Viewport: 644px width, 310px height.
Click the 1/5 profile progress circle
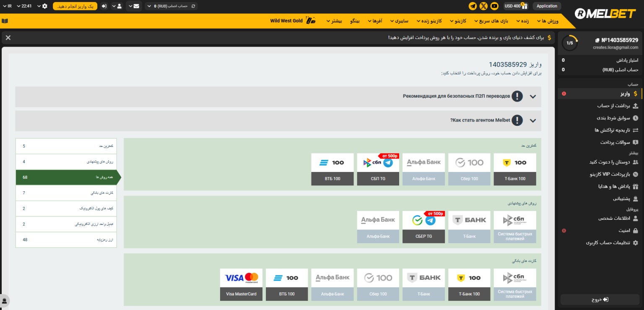point(570,43)
